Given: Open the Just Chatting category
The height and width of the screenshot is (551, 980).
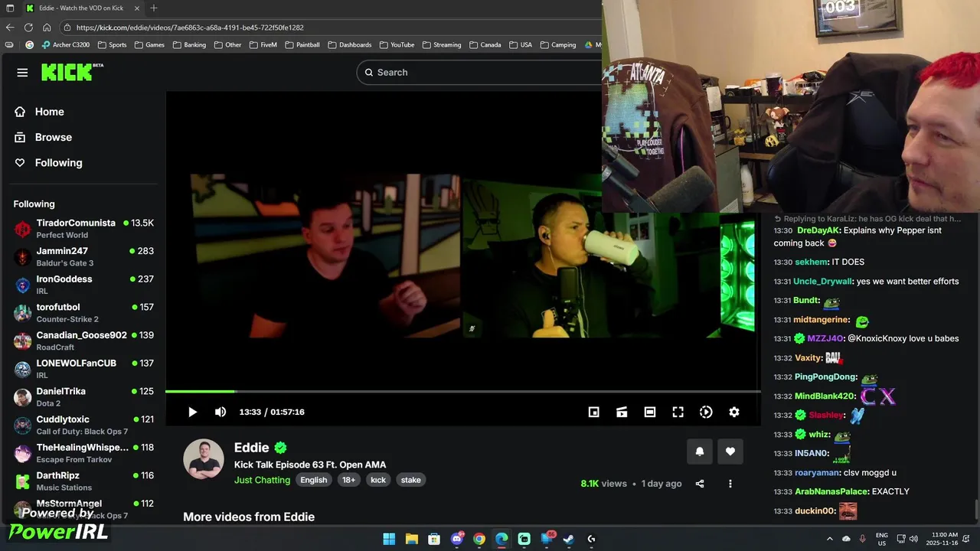Looking at the screenshot, I should tap(262, 480).
